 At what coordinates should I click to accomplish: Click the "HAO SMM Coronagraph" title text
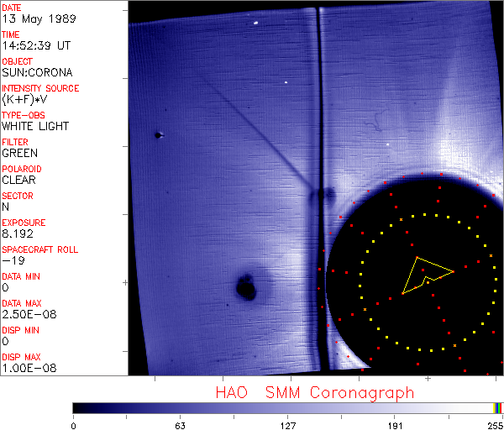(314, 392)
